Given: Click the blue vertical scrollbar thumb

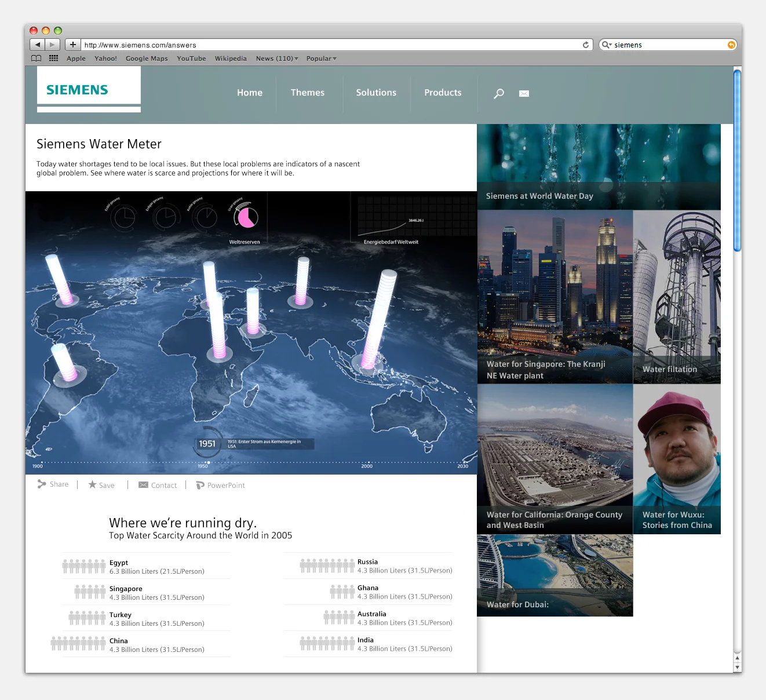Looking at the screenshot, I should pyautogui.click(x=737, y=161).
